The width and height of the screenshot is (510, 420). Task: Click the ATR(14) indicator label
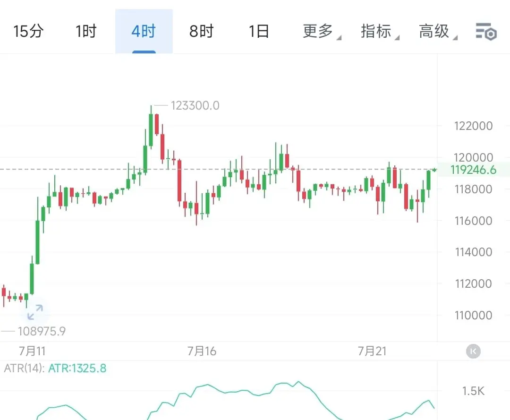pyautogui.click(x=24, y=369)
